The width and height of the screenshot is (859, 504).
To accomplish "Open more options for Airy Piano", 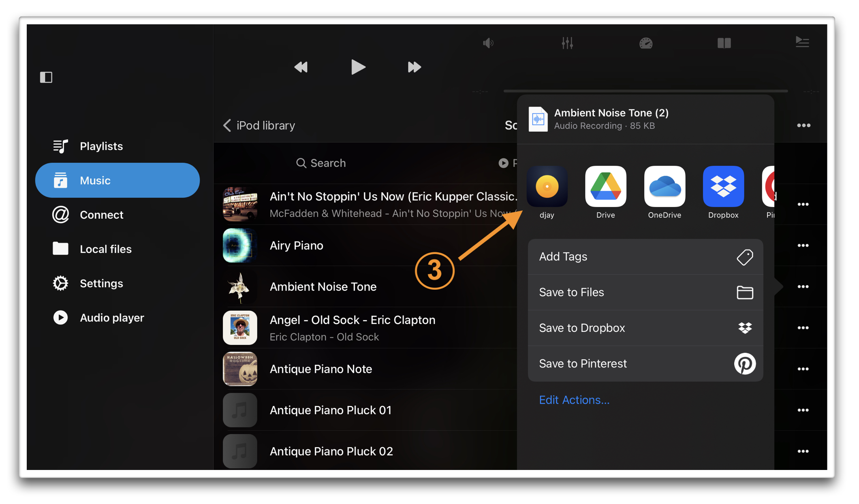I will coord(803,246).
